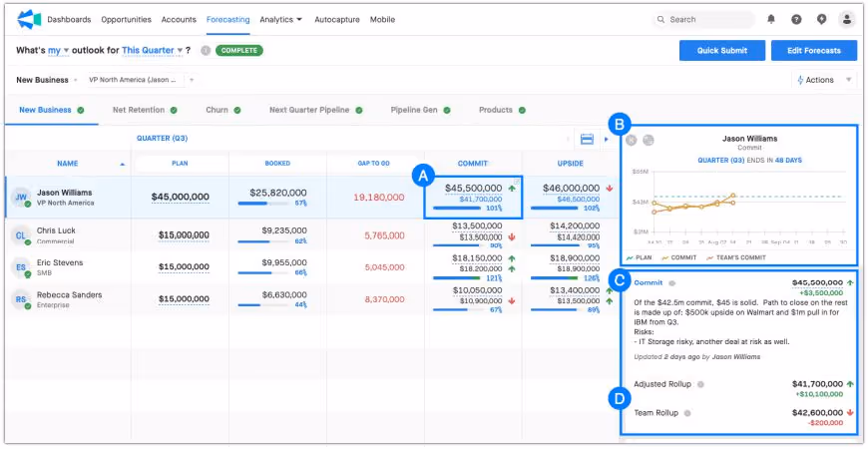Click red down arrow in Chris Luck's Commit
Viewport: 868px width, 449px height.
click(x=512, y=236)
